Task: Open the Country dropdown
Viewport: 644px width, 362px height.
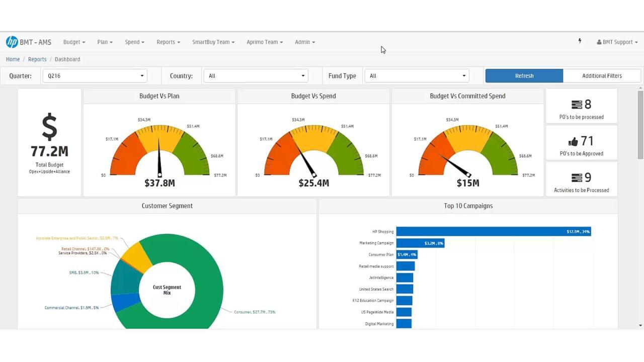Action: 256,76
